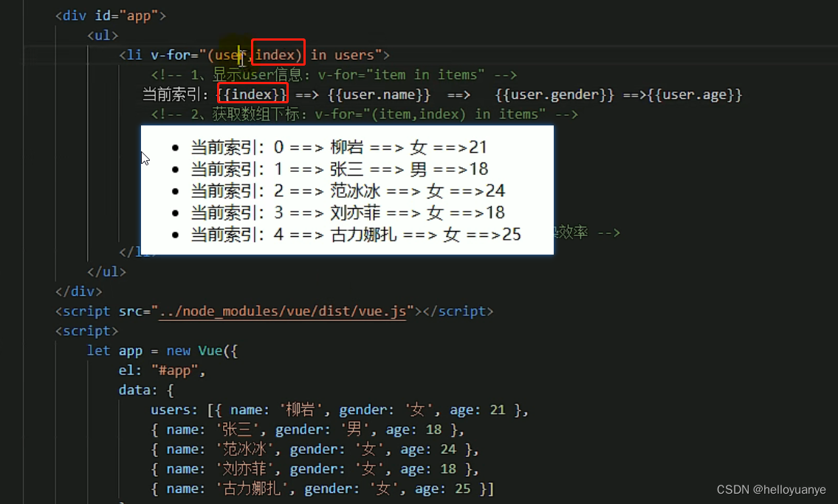Screen dimensions: 838x504
Task: Click the closing </div> tag
Action: (x=78, y=291)
